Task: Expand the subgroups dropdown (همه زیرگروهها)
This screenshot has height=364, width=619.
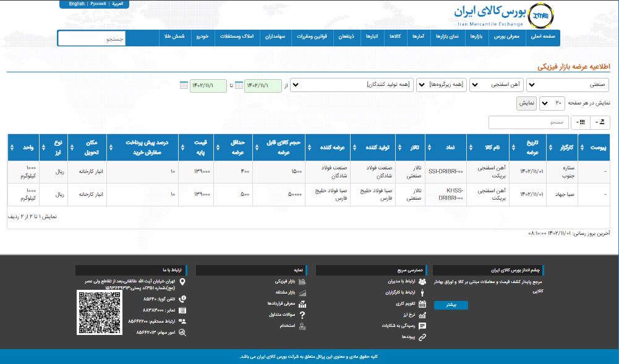Action: (x=442, y=85)
